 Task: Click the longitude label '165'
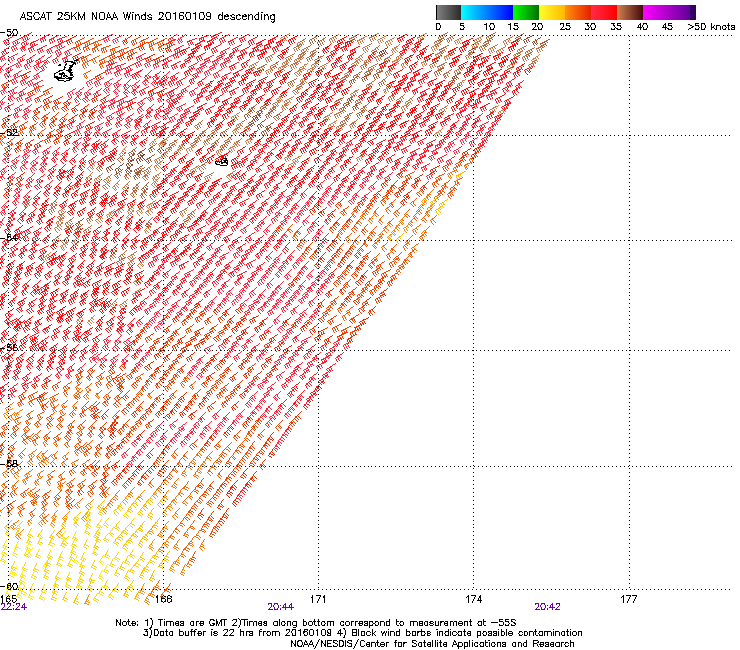(x=8, y=599)
